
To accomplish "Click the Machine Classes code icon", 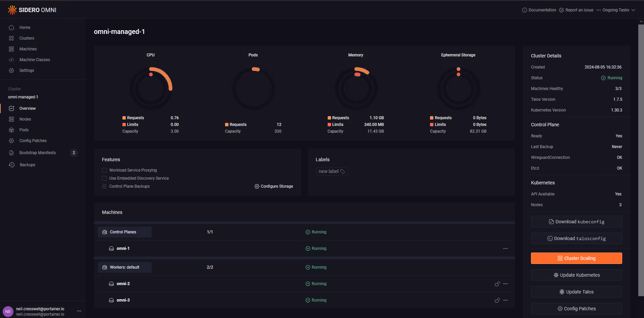I will 11,60.
